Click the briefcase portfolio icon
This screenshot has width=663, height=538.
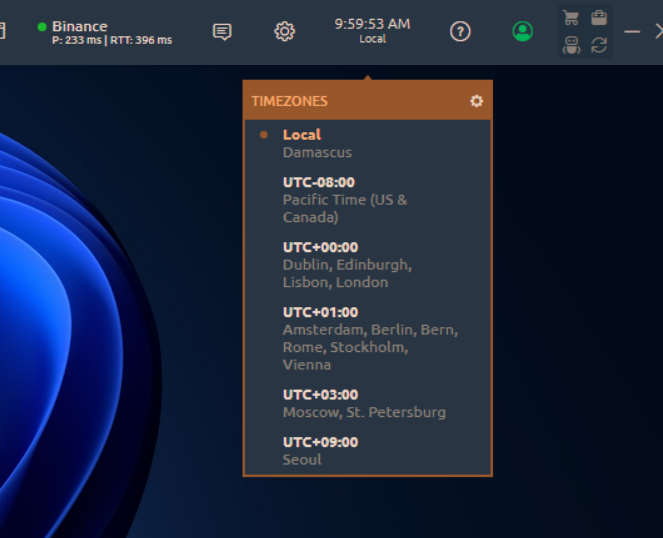[x=599, y=17]
